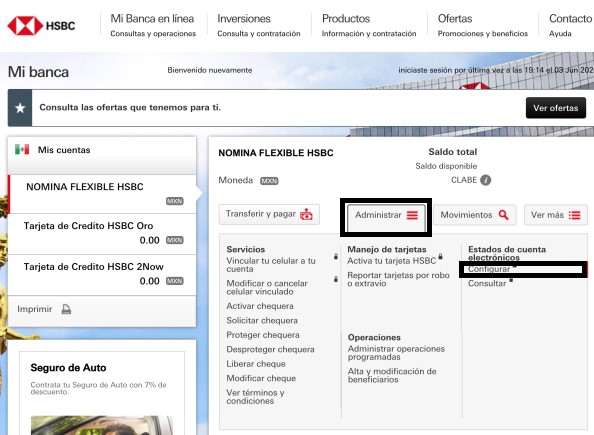Screen dimensions: 594x435
Task: Click Ver términos y condiciones link
Action: pyautogui.click(x=255, y=397)
